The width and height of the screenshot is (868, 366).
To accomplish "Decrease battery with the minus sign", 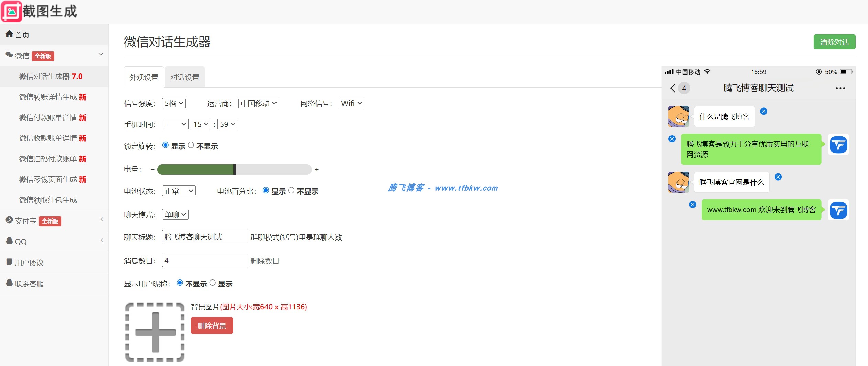I will (153, 170).
